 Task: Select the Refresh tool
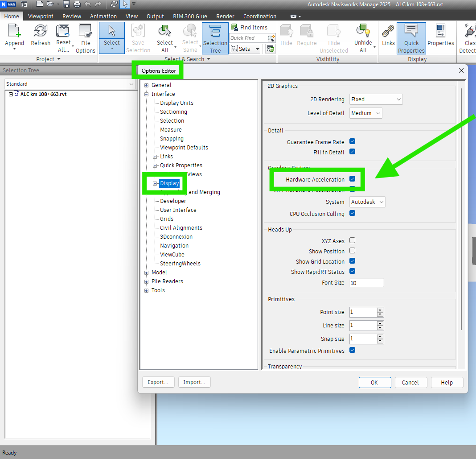pos(41,34)
